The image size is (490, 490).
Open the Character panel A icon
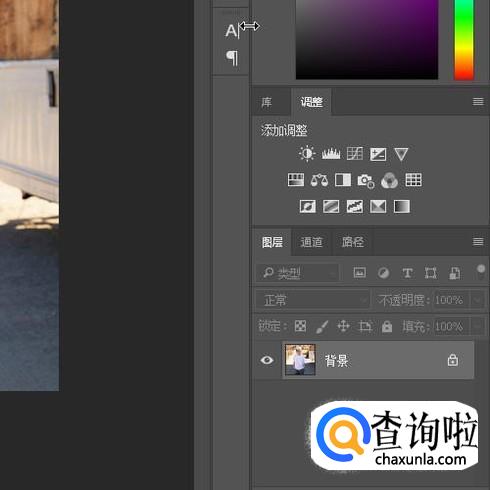pyautogui.click(x=232, y=31)
